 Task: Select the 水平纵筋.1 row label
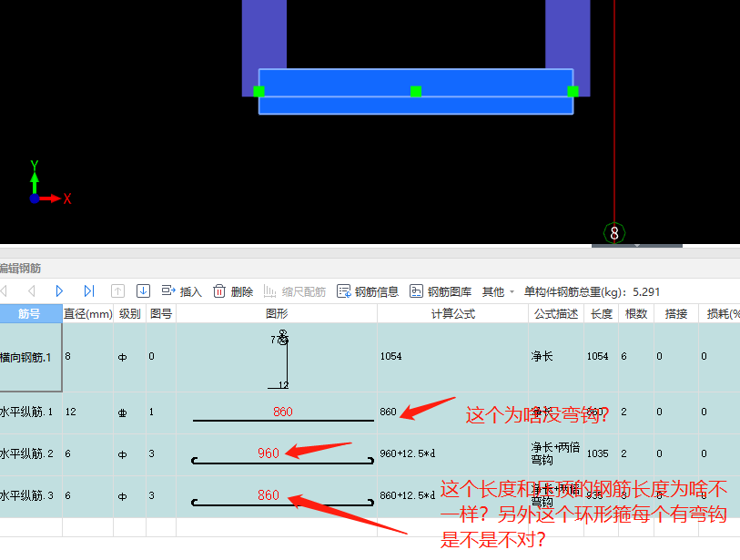click(31, 412)
